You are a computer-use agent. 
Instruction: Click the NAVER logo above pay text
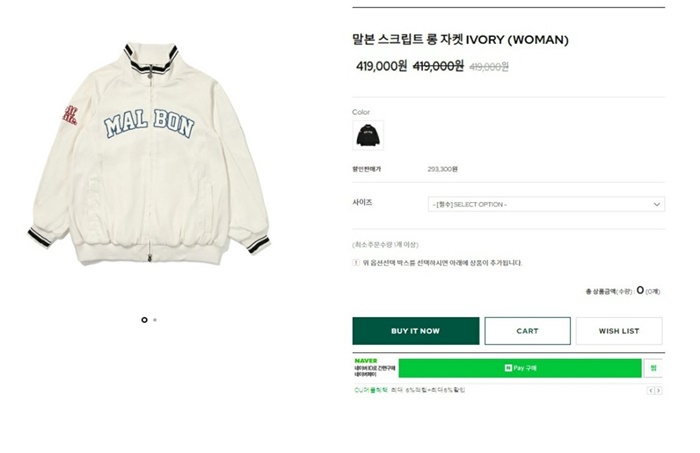364,360
